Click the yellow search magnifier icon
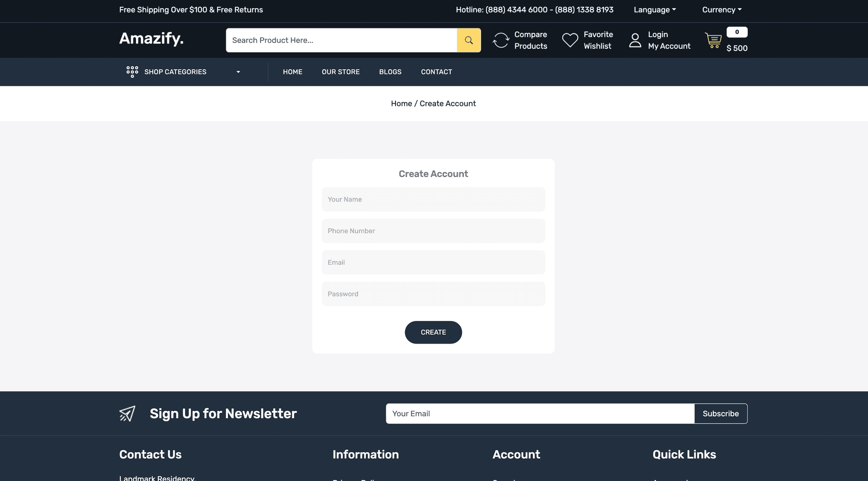Viewport: 868px width, 481px height. (469, 40)
